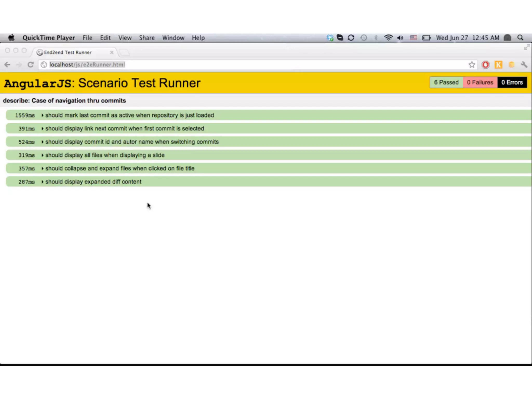This screenshot has height=399, width=532.
Task: Click the 0 Failures status badge
Action: point(480,82)
